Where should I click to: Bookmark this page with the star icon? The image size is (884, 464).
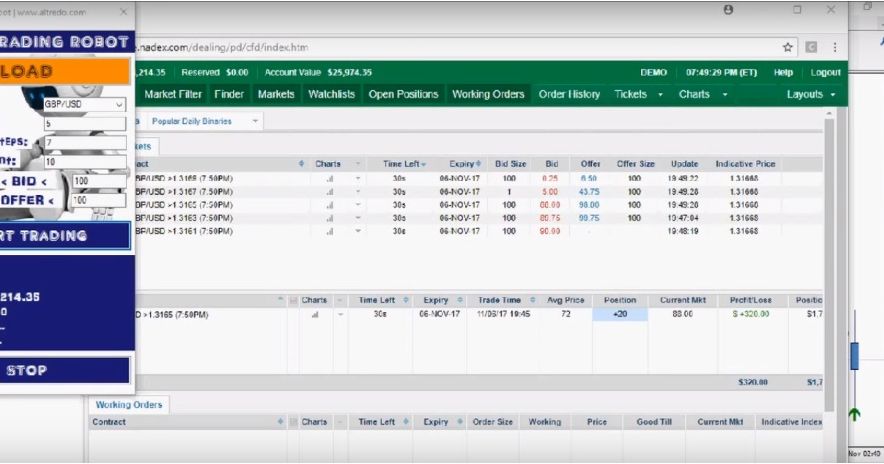point(788,47)
